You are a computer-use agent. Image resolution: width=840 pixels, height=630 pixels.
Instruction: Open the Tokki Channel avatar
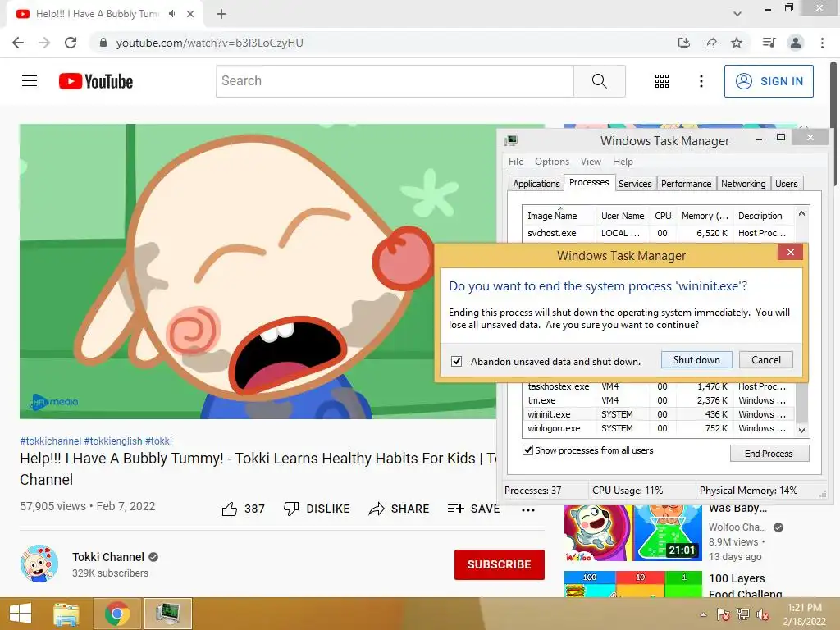click(x=39, y=564)
